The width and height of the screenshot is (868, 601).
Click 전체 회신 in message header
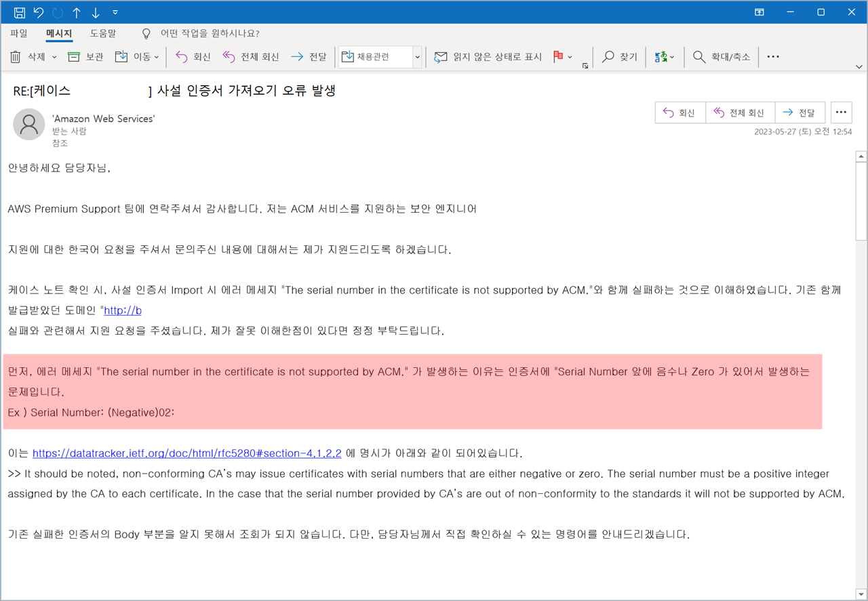[x=740, y=112]
